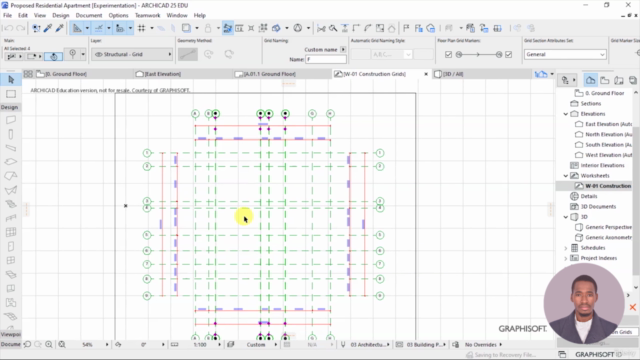Select the Wall tool in Design toolbox
Viewport: 640px width, 360px height.
coord(11,120)
